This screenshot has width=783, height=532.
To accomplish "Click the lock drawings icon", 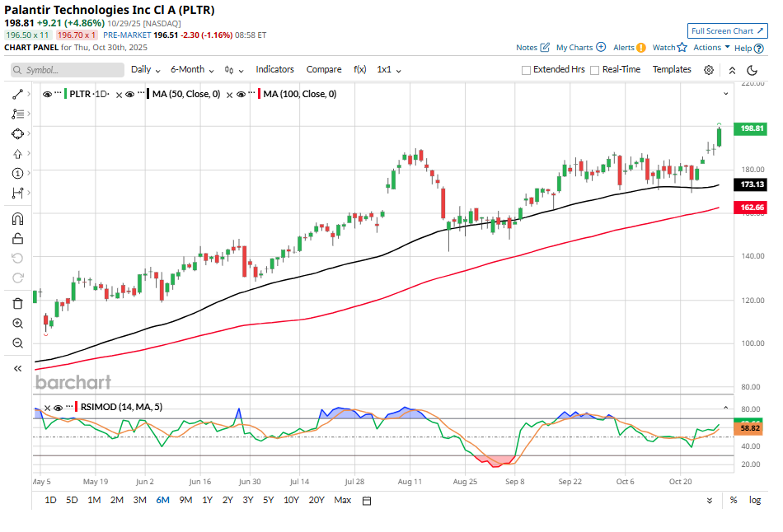I will [x=17, y=240].
